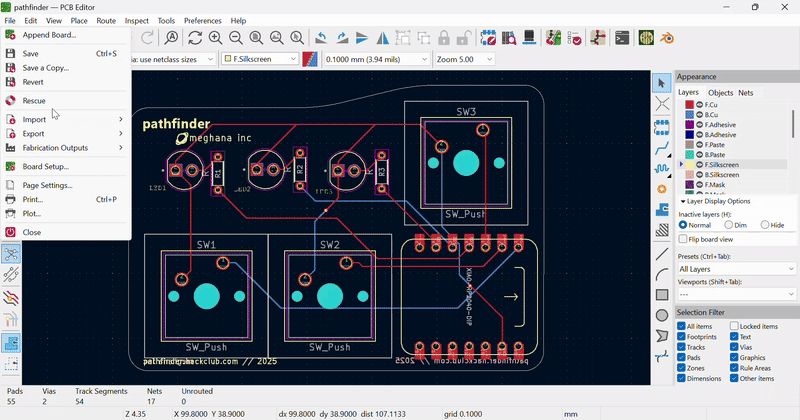Uncheck Footprints in Selection Filter
The height and width of the screenshot is (420, 800).
point(682,337)
